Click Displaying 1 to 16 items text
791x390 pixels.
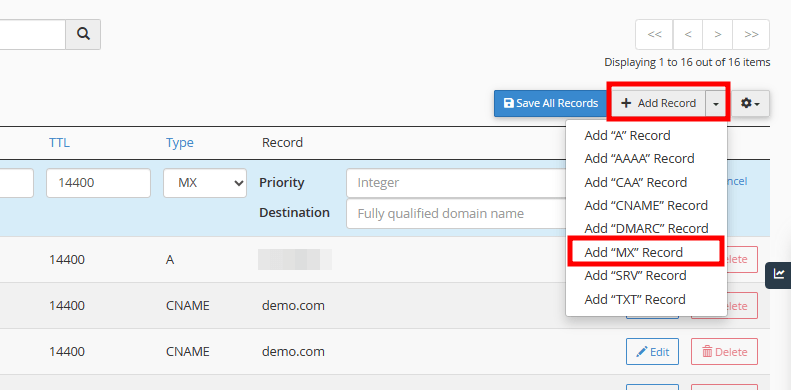[x=687, y=62]
